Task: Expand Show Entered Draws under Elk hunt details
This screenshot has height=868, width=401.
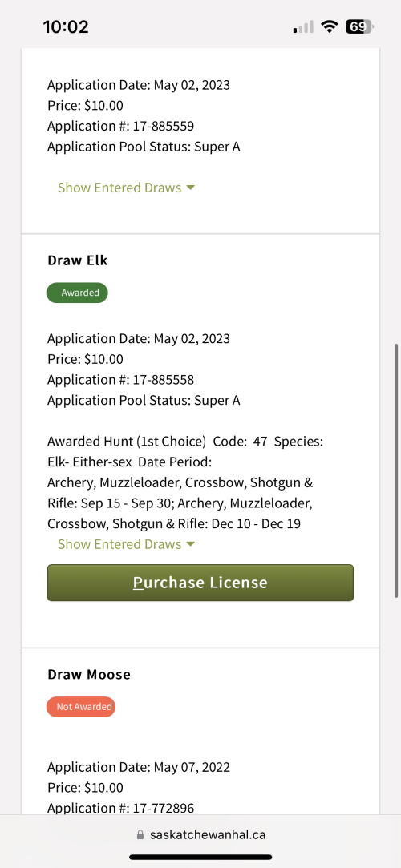Action: click(126, 544)
